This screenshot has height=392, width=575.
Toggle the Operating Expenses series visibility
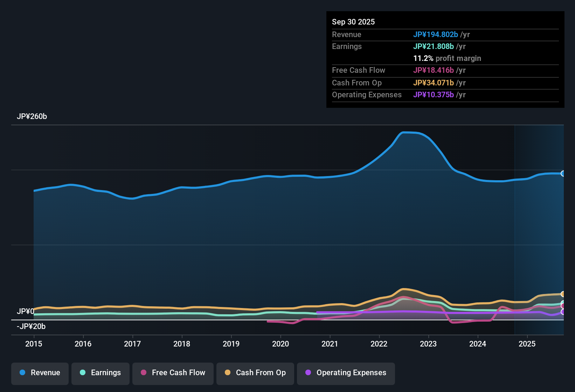(346, 373)
